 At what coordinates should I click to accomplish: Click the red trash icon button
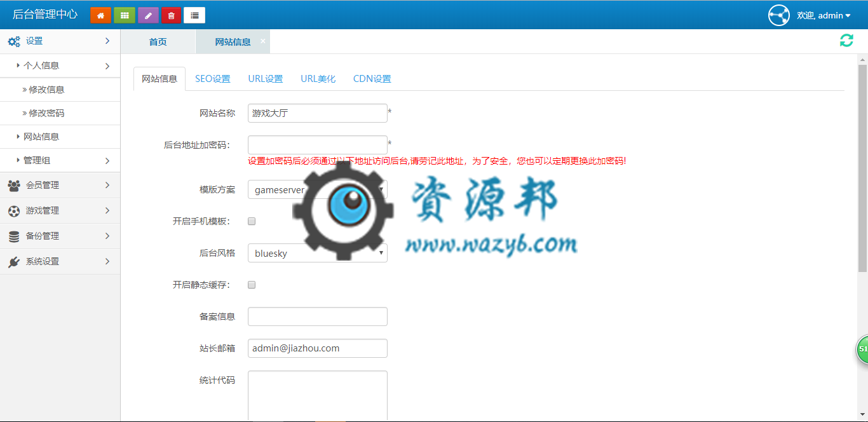[x=171, y=15]
